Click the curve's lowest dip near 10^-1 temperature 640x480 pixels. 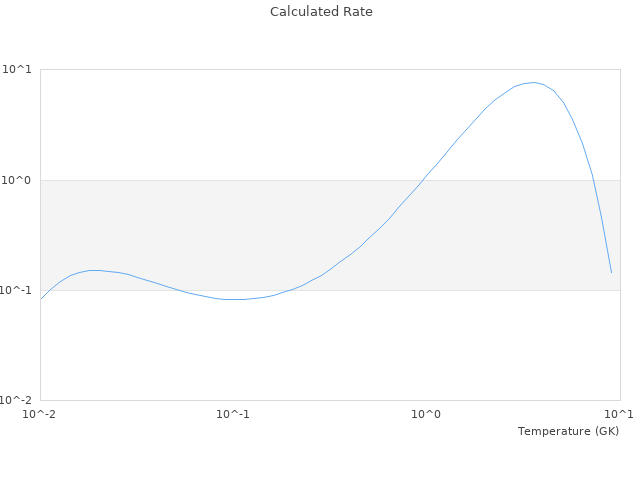coord(235,299)
